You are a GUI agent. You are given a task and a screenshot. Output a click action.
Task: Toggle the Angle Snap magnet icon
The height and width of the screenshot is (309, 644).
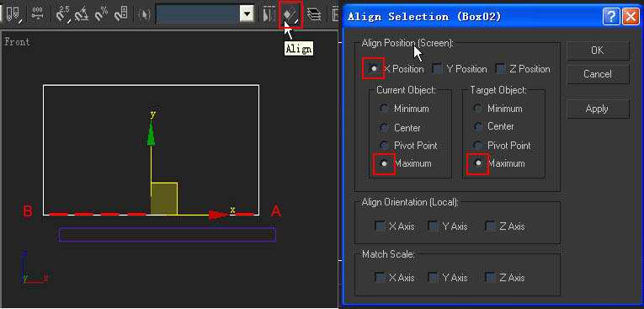82,15
